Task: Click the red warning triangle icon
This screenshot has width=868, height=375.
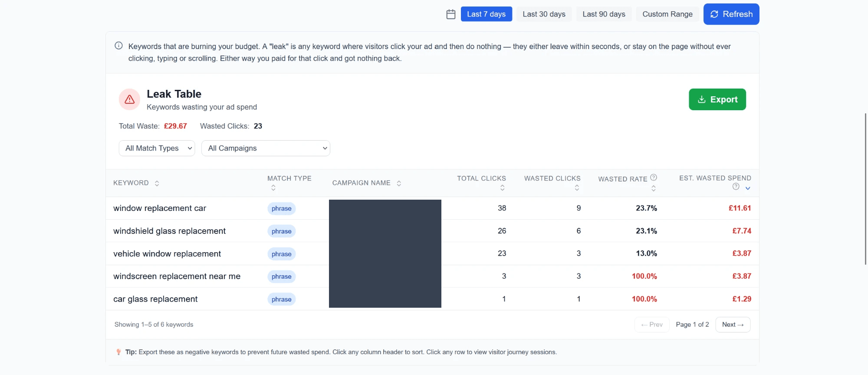Action: [129, 99]
